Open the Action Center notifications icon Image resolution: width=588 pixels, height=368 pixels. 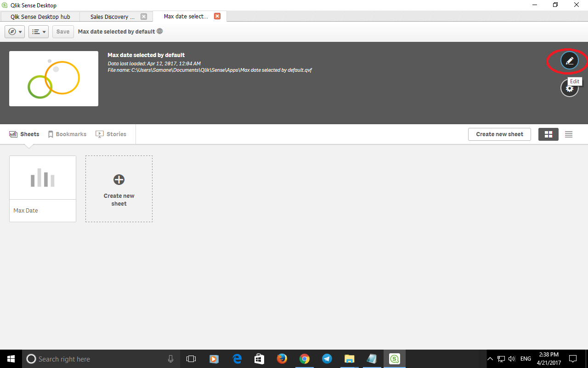click(573, 359)
